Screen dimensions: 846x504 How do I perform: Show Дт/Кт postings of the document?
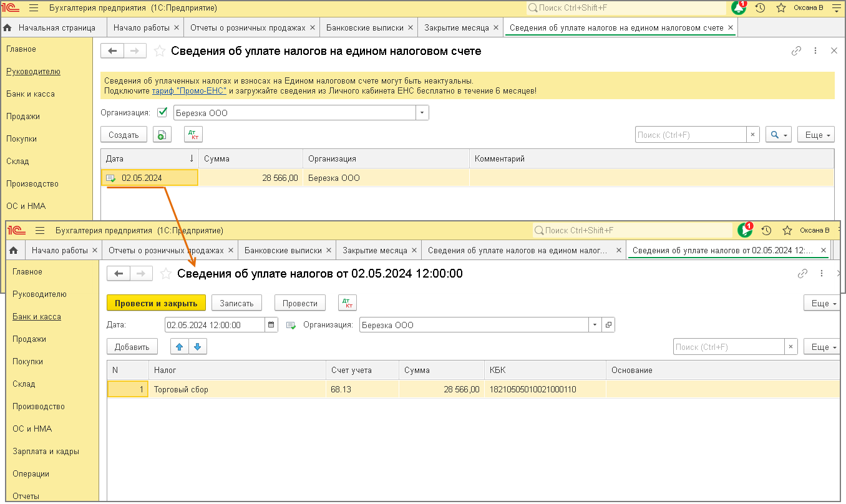tap(348, 303)
